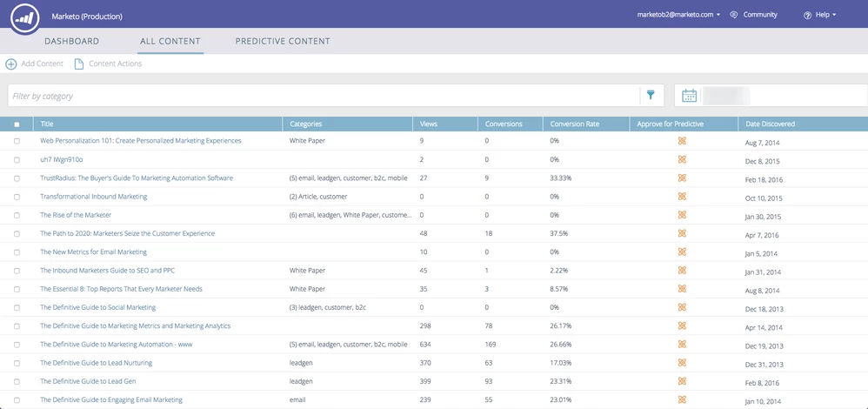This screenshot has width=868, height=409.
Task: Sort by the Conversions column header
Action: (x=504, y=124)
